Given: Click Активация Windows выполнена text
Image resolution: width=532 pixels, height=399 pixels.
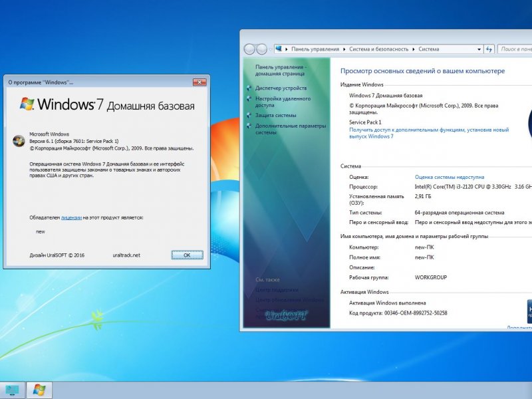Looking at the screenshot, I should pyautogui.click(x=388, y=303).
